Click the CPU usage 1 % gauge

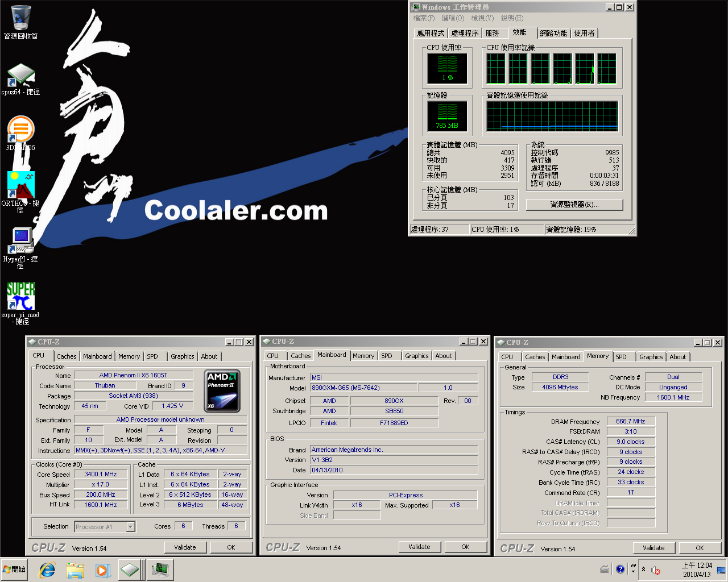448,68
